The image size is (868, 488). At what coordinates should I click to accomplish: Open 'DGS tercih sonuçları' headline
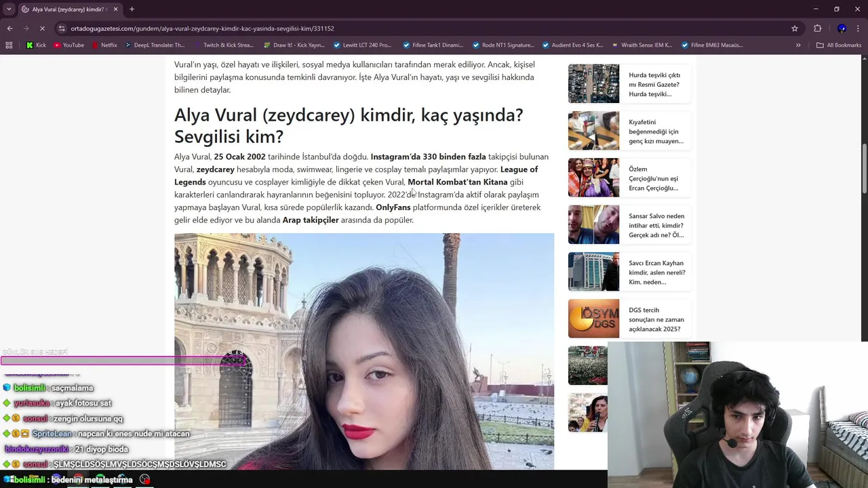[x=656, y=319]
